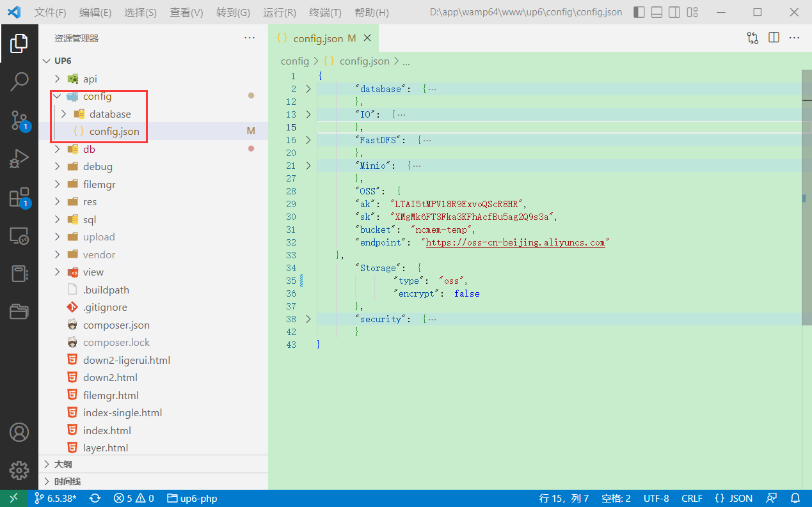Change indentation via 空格: 2 status item
The height and width of the screenshot is (507, 812).
[616, 499]
